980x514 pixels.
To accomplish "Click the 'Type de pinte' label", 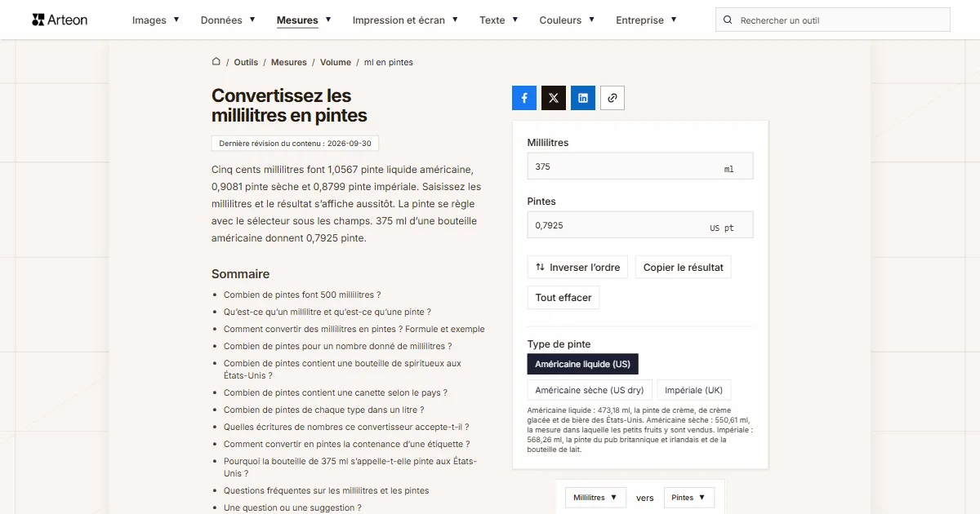I will coord(559,344).
